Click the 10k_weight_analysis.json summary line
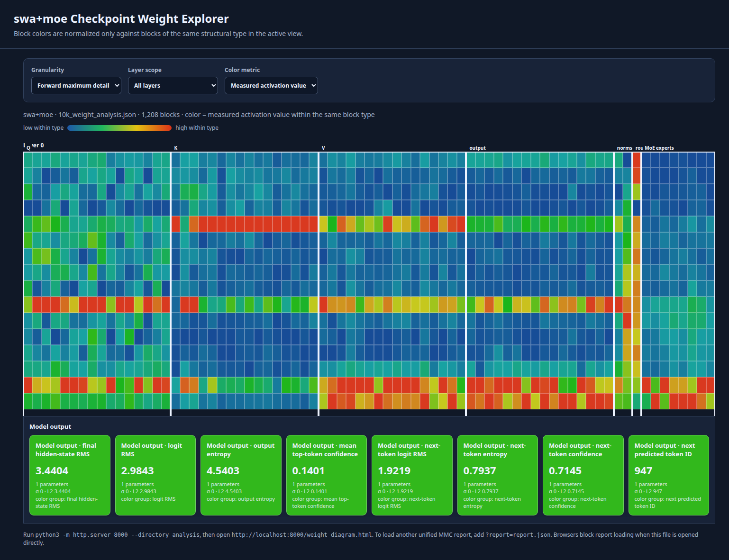Viewport: 729px width, 560px height. pyautogui.click(x=199, y=115)
